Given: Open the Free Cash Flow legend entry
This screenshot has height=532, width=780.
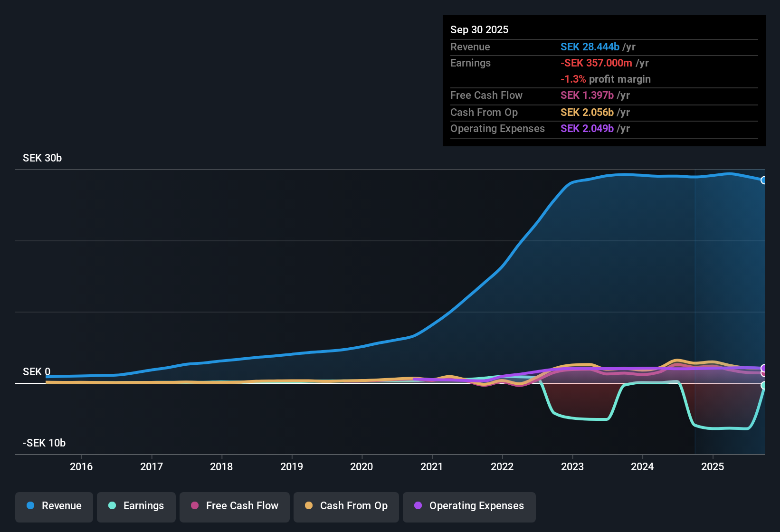Looking at the screenshot, I should [234, 506].
